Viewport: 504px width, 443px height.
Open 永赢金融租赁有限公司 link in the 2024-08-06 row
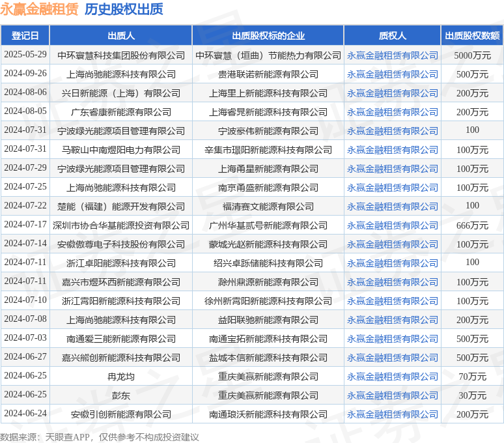coord(392,93)
